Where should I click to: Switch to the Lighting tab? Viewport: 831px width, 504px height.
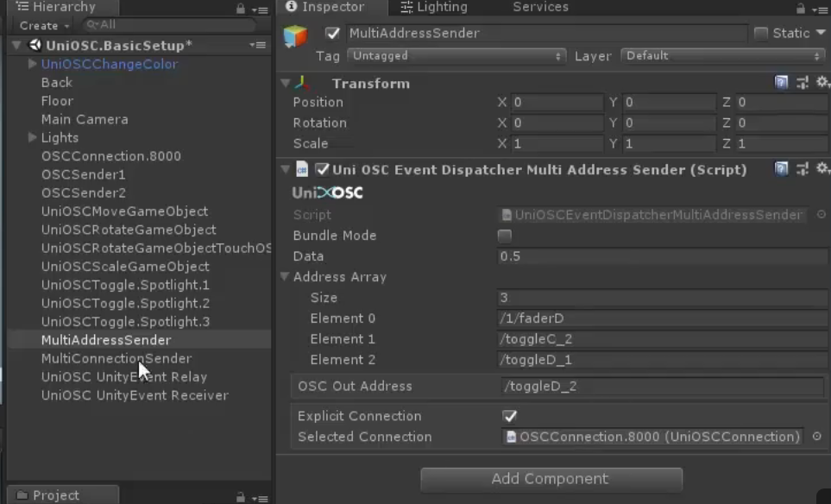[x=434, y=7]
